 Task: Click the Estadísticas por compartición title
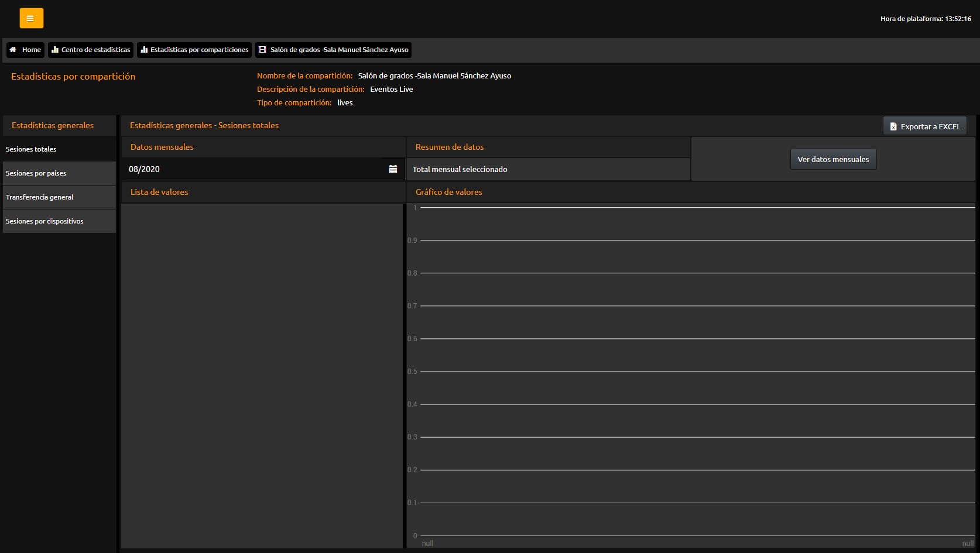(x=73, y=77)
